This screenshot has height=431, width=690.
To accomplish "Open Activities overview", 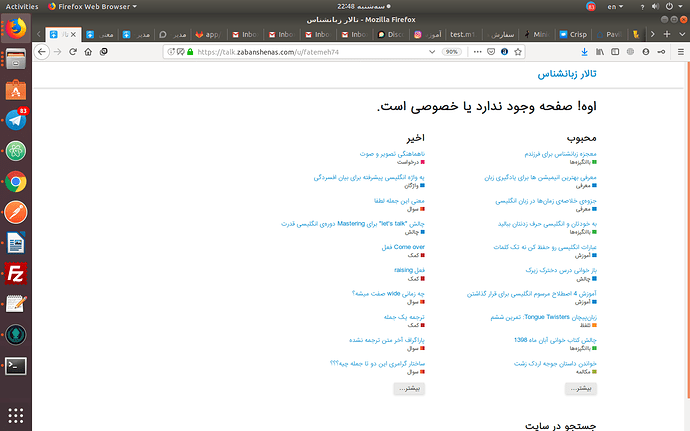I will pyautogui.click(x=22, y=7).
